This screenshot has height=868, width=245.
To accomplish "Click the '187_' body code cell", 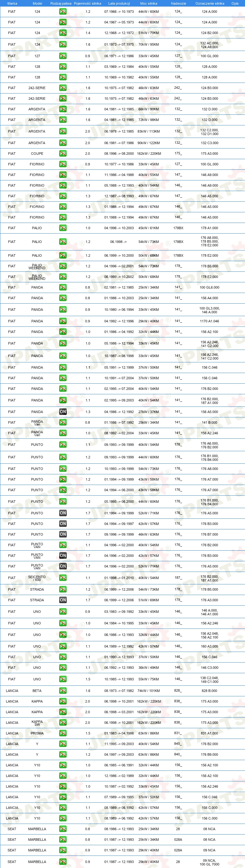I will coord(178,578).
